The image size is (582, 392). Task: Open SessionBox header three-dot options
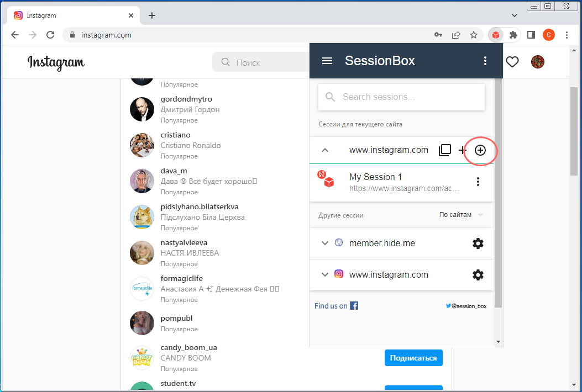[x=485, y=61]
